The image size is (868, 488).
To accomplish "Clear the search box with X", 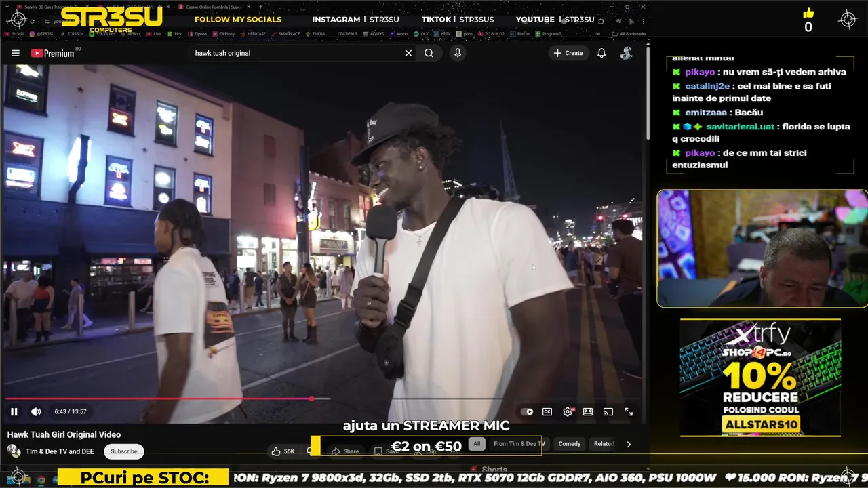I will (x=408, y=53).
